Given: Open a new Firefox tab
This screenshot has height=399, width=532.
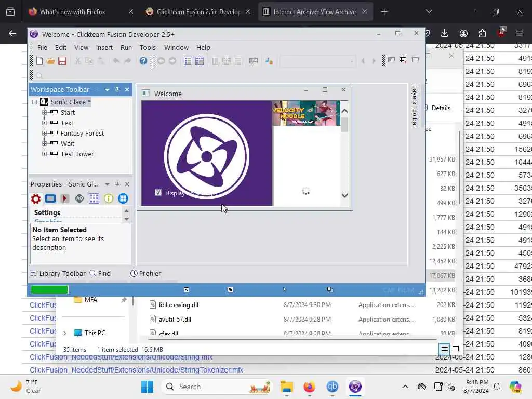Looking at the screenshot, I should pos(384,12).
